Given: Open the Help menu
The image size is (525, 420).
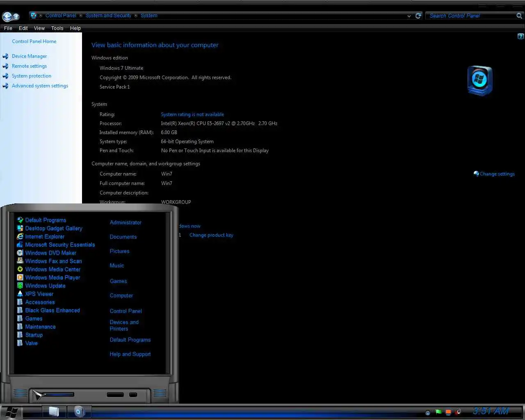Looking at the screenshot, I should (75, 28).
